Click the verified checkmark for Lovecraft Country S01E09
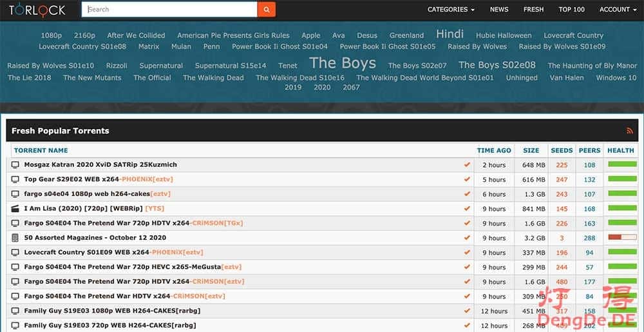 point(467,253)
